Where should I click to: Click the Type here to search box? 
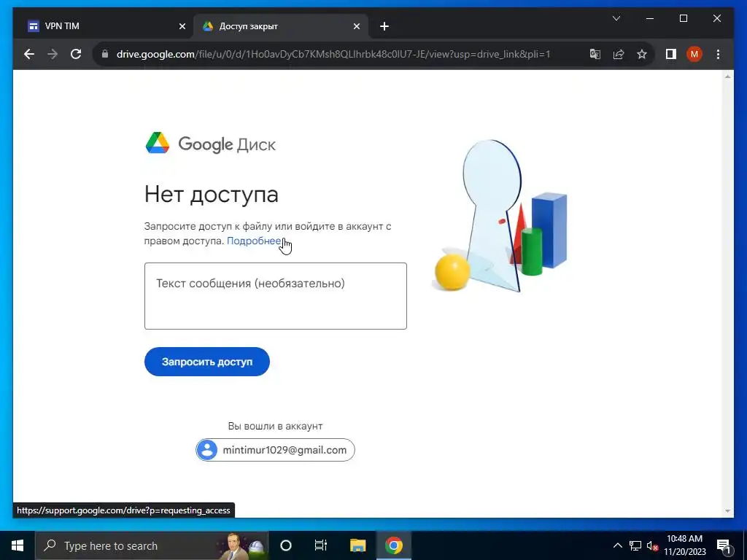(152, 545)
